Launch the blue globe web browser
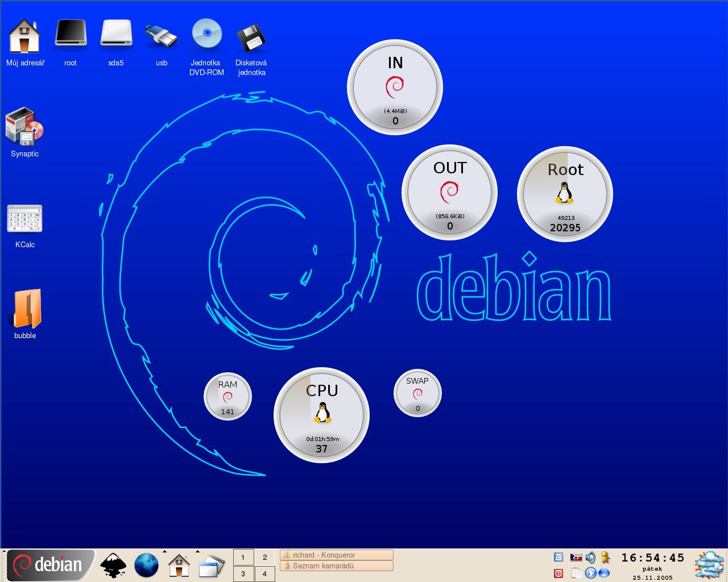The height and width of the screenshot is (582, 728). (146, 565)
